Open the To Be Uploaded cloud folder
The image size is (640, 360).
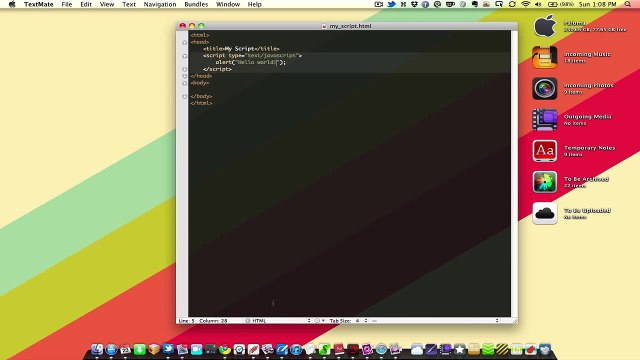tap(544, 213)
